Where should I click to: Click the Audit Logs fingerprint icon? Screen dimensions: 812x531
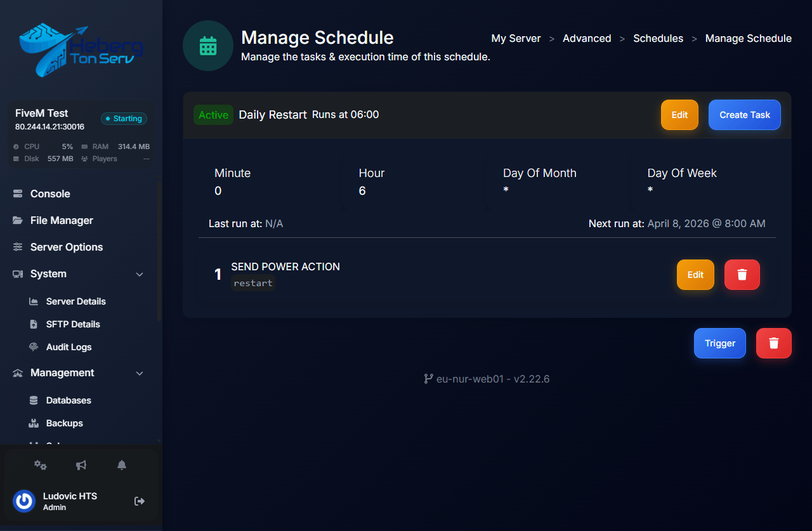pos(34,347)
